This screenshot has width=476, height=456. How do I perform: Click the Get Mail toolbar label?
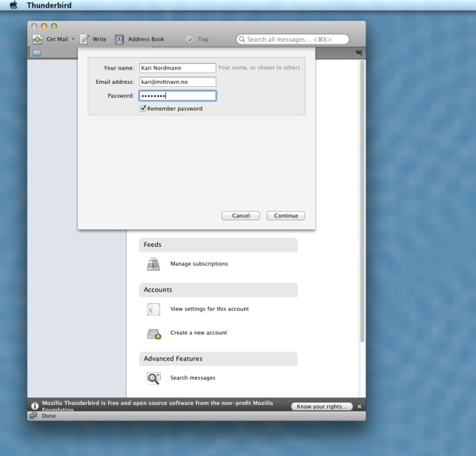pos(57,39)
